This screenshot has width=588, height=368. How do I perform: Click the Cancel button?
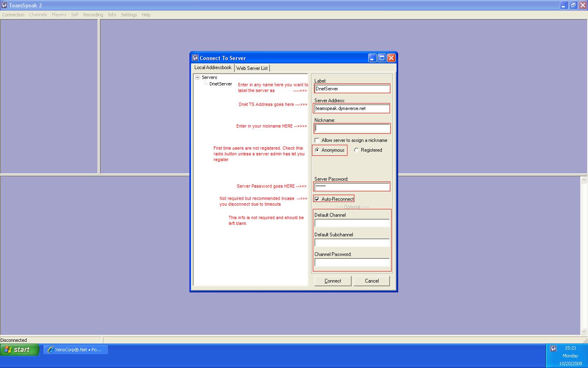(372, 281)
